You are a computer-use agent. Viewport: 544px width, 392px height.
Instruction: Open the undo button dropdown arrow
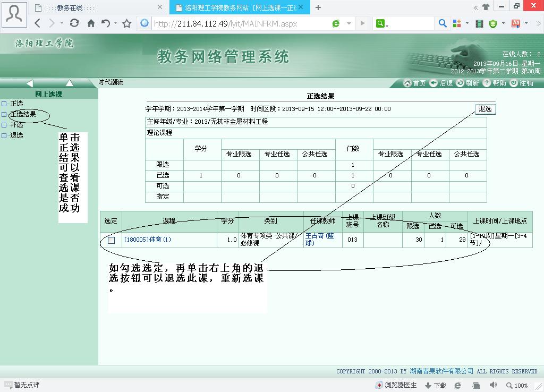tap(115, 23)
